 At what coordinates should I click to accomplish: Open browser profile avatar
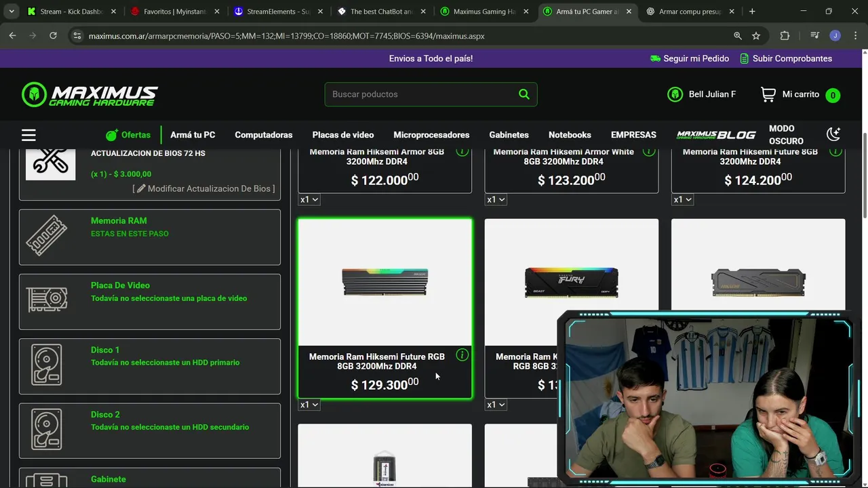pyautogui.click(x=835, y=36)
